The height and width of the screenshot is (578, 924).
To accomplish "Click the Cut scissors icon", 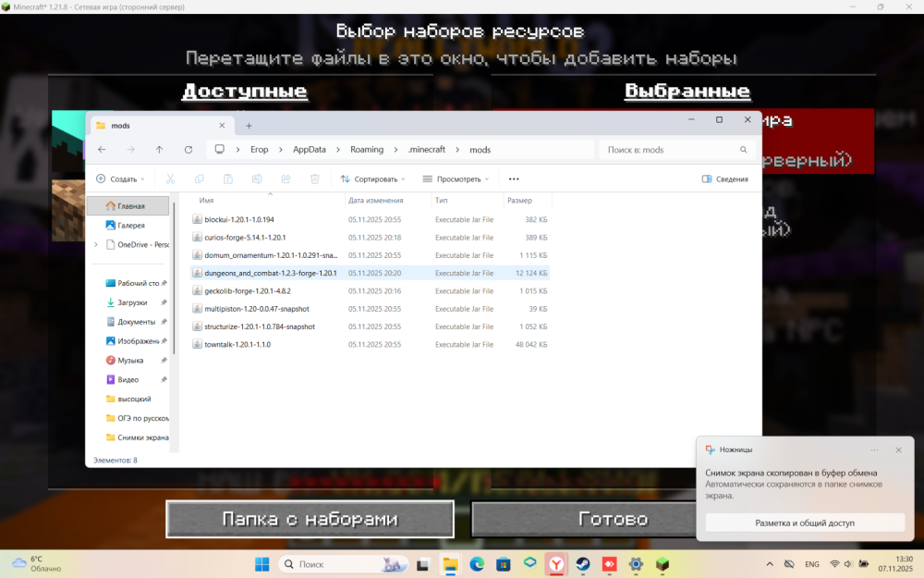I will [x=170, y=178].
